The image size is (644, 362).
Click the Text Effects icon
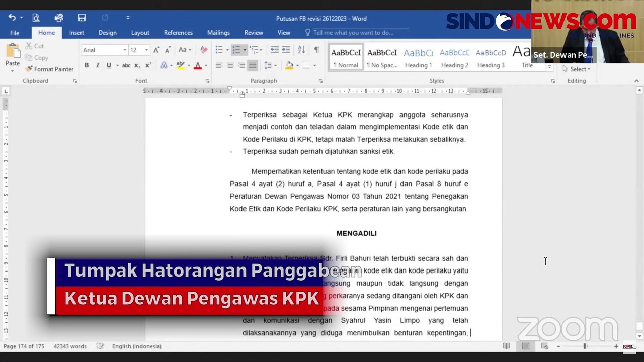click(164, 65)
